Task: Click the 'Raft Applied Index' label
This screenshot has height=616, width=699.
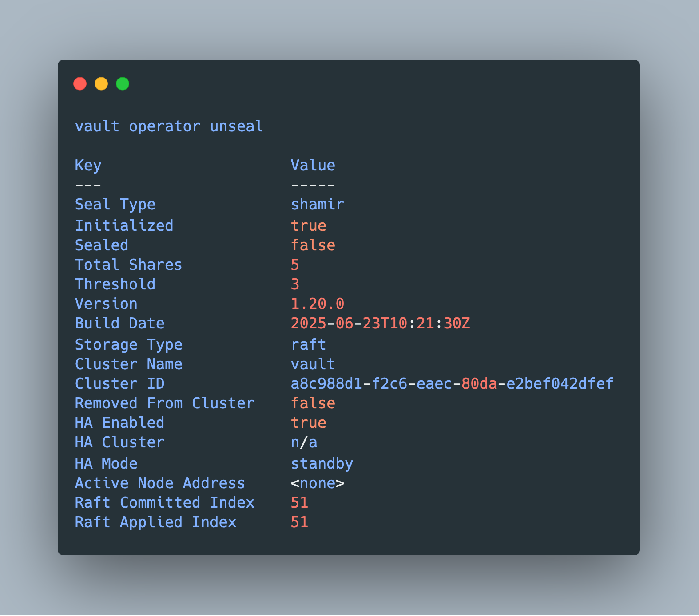Action: 155,522
